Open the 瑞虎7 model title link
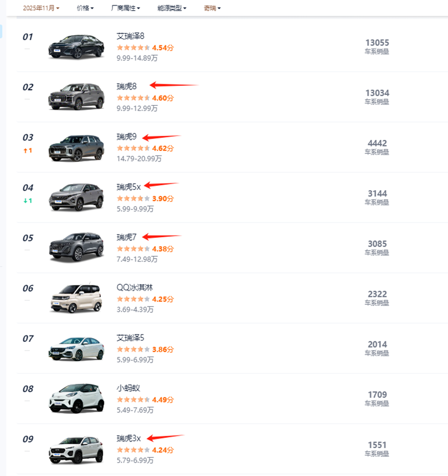 [x=126, y=237]
